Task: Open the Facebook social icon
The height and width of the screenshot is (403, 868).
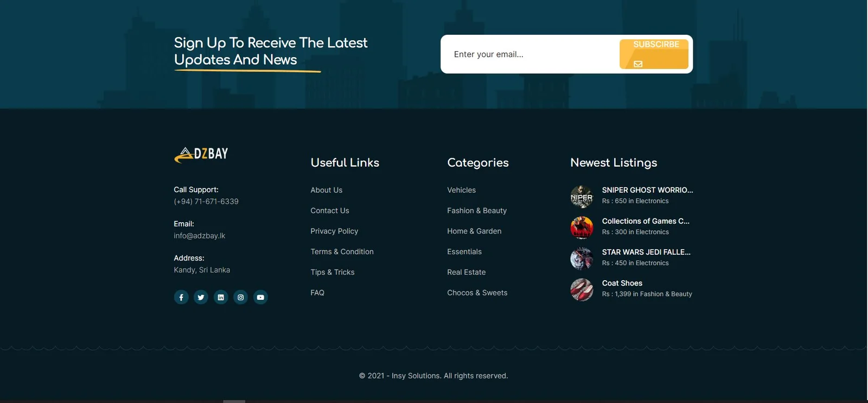Action: click(x=181, y=297)
